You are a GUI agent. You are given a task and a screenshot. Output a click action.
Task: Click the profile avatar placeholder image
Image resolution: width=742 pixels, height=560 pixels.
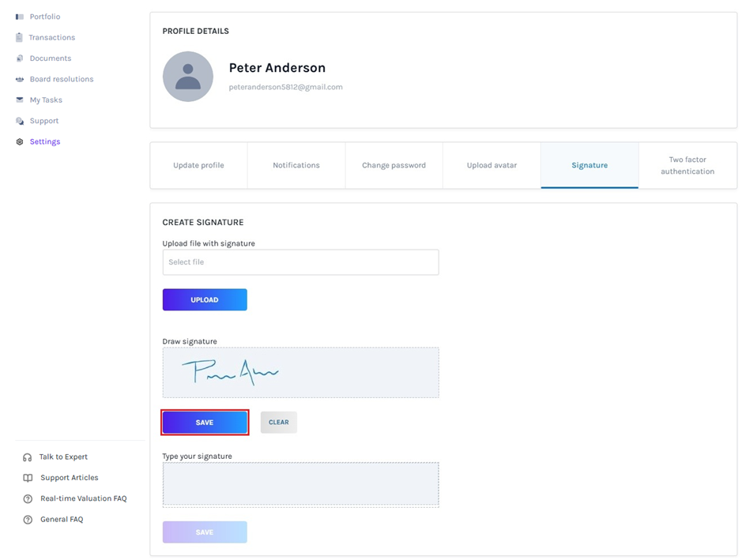click(188, 77)
